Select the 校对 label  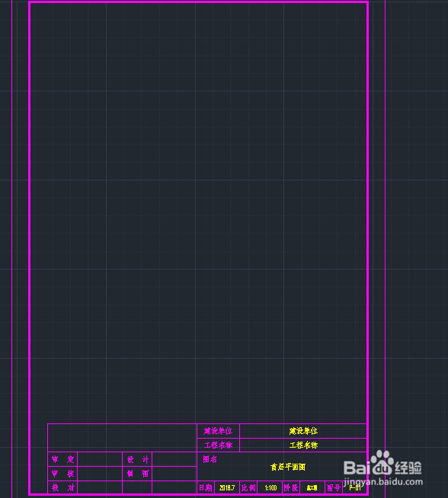pos(62,488)
